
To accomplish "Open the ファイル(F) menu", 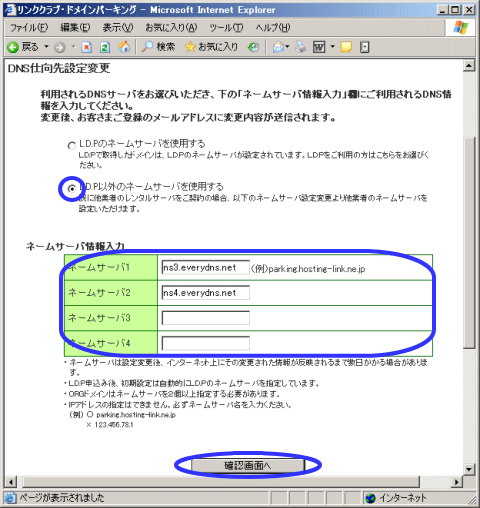I will tap(29, 28).
